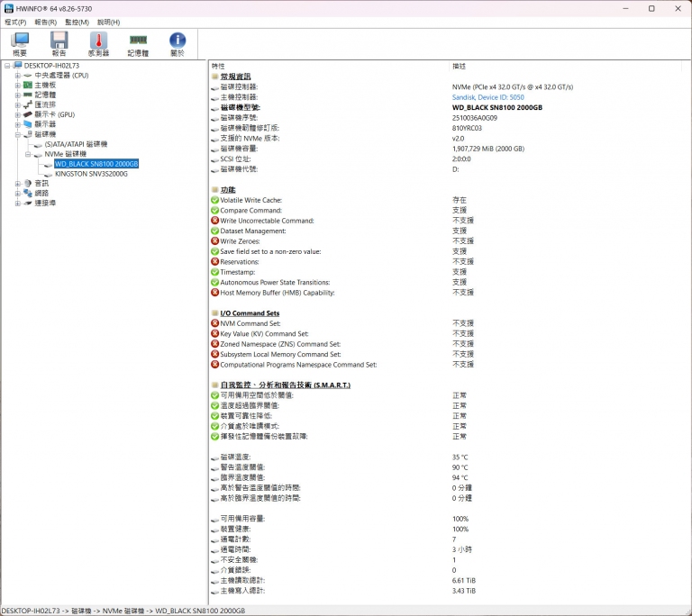Open the 記憶體 memory toolbar icon
This screenshot has width=692, height=616.
tap(138, 44)
